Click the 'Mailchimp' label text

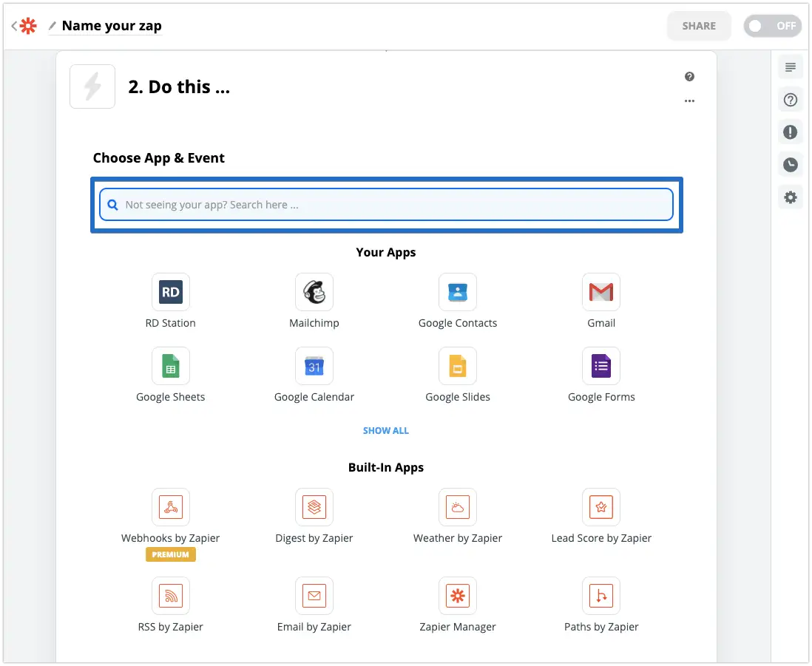pos(314,324)
